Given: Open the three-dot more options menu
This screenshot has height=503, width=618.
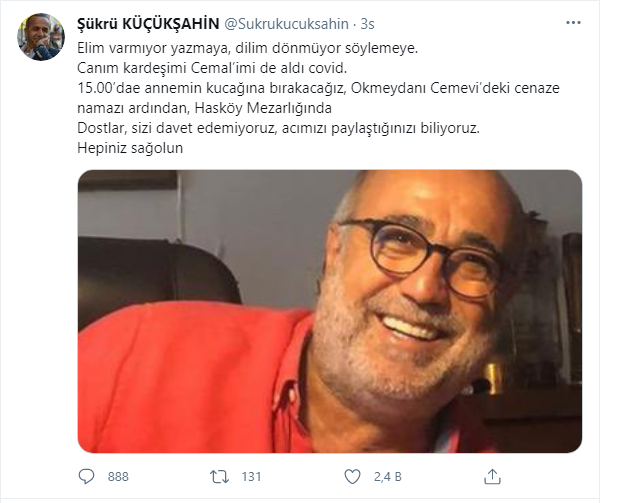Looking at the screenshot, I should click(573, 23).
